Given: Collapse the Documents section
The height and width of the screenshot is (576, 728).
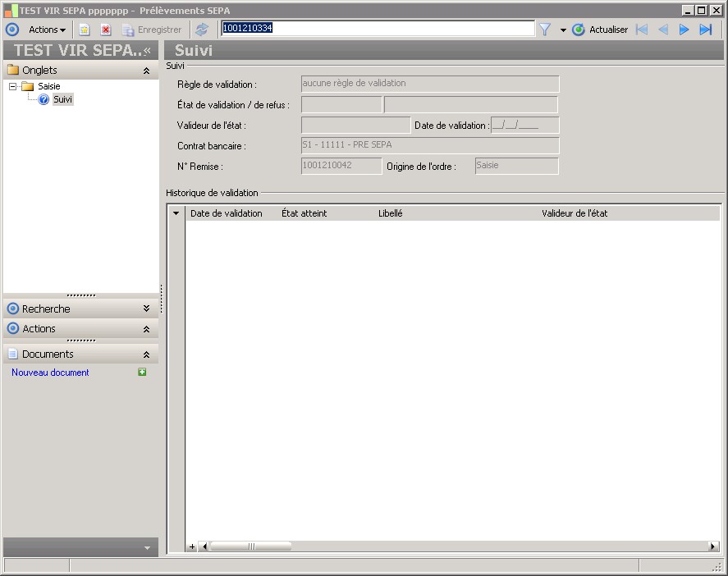Looking at the screenshot, I should pos(146,354).
